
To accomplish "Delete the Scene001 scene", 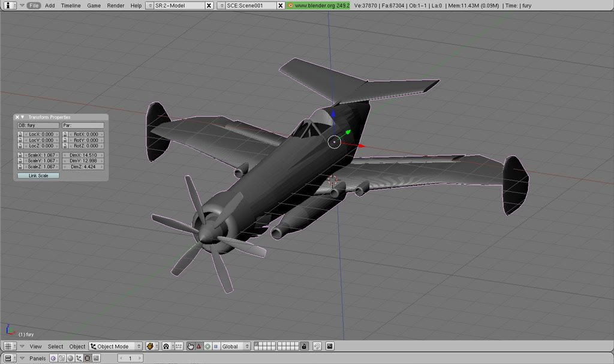I will tap(281, 5).
